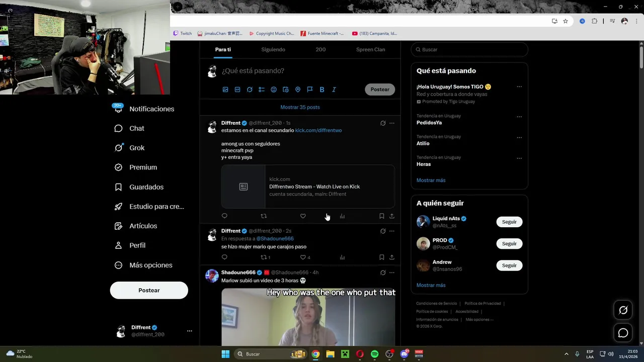This screenshot has height=362, width=644.
Task: Open Fuente Minecraft bookmark
Action: (x=322, y=34)
